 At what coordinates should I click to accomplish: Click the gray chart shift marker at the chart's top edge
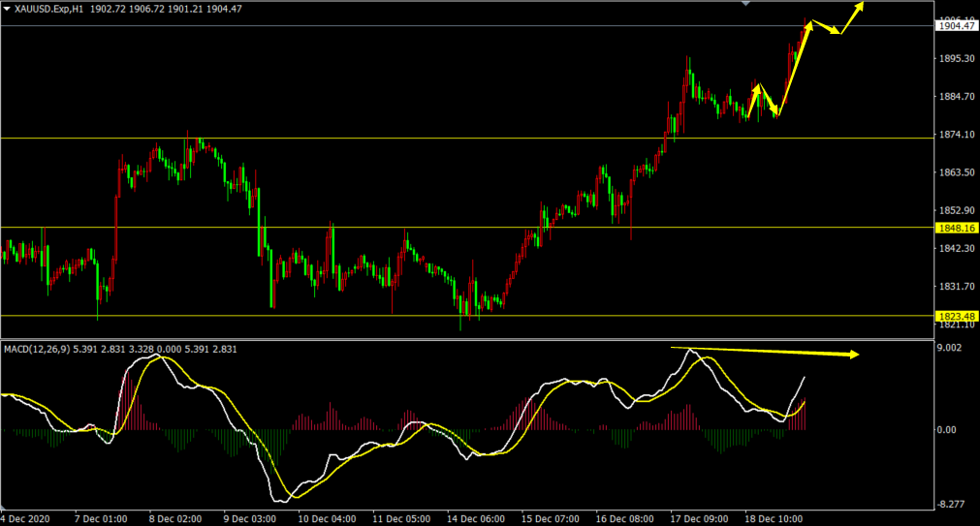pyautogui.click(x=745, y=3)
